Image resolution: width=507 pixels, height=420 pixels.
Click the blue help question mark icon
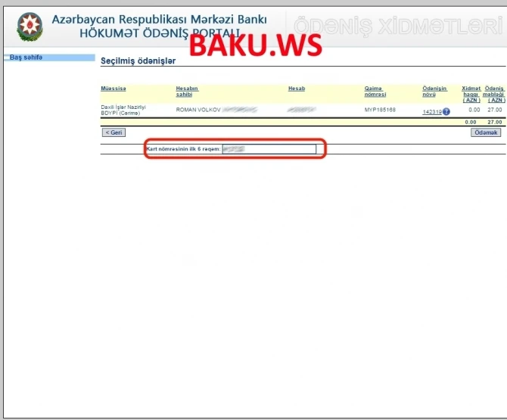(x=446, y=111)
